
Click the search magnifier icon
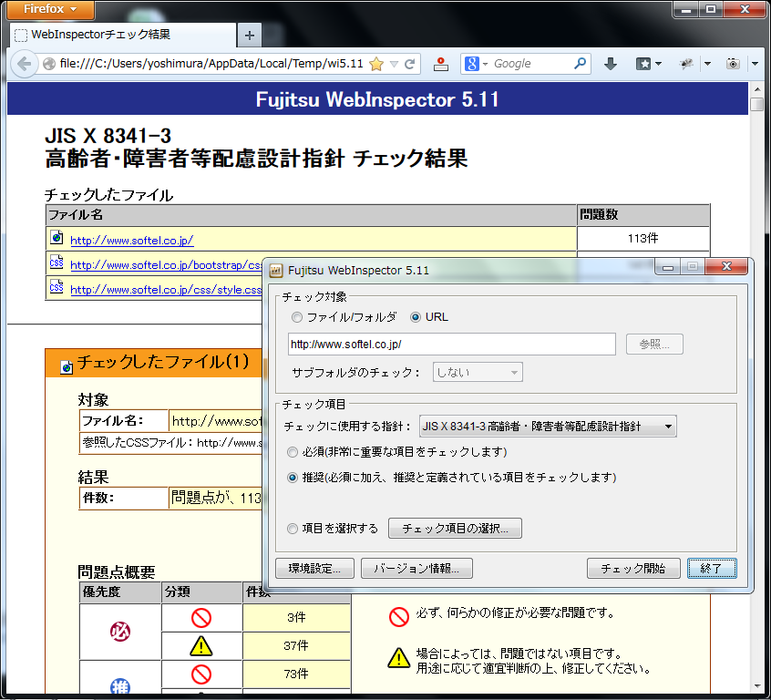[581, 64]
